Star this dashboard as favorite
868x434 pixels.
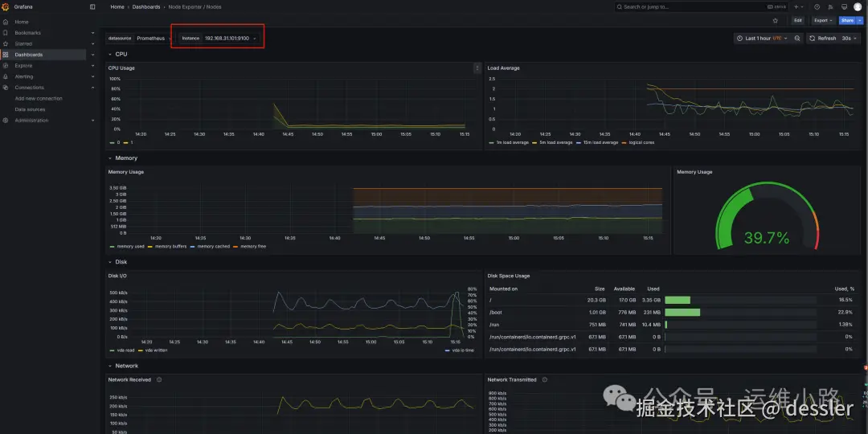pyautogui.click(x=775, y=20)
